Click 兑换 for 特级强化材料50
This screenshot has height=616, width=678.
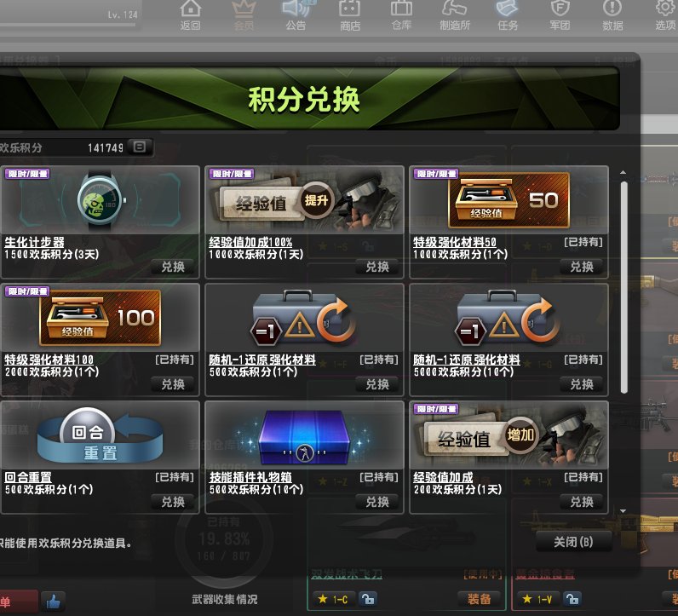coord(582,267)
